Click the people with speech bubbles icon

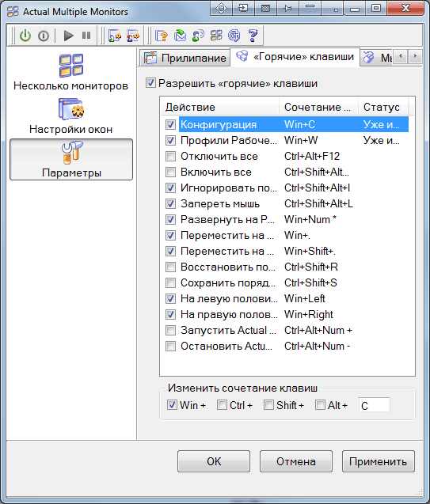(x=198, y=36)
